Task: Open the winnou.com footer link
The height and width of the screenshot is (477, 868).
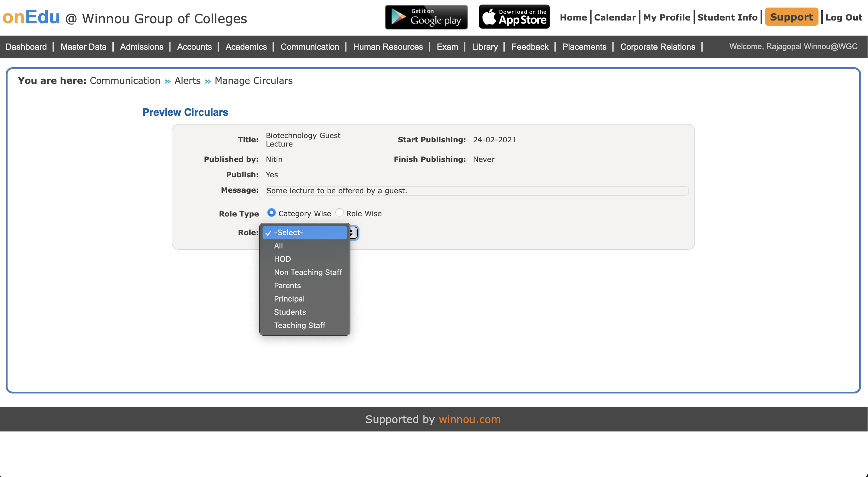Action: click(469, 419)
